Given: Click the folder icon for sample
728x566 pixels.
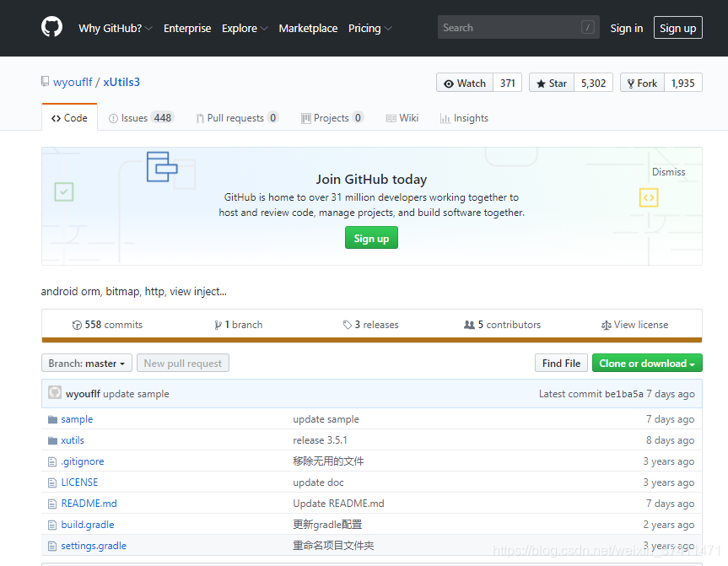Looking at the screenshot, I should [52, 420].
